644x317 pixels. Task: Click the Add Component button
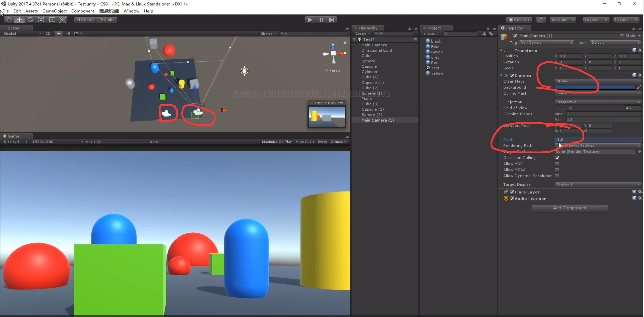tap(570, 208)
